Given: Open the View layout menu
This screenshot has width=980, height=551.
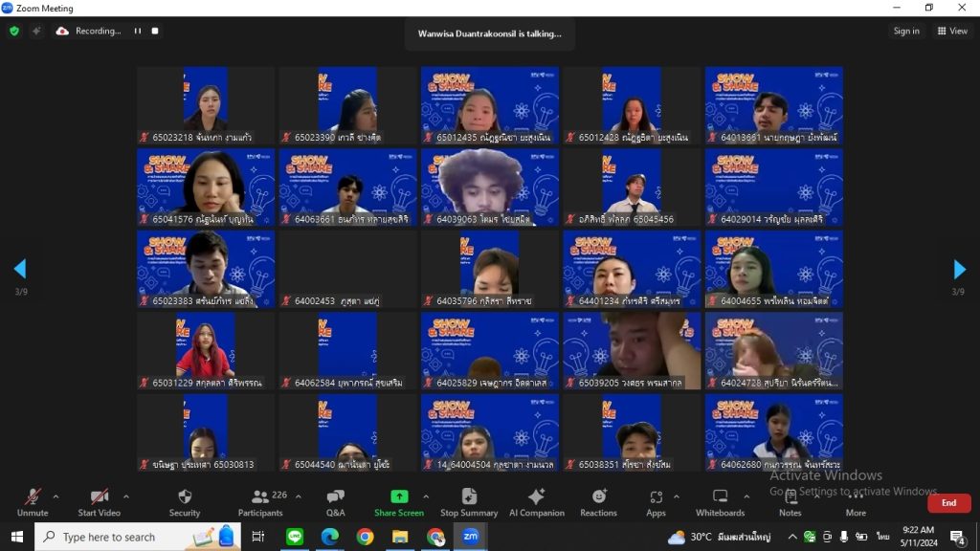Looking at the screenshot, I should (x=952, y=31).
